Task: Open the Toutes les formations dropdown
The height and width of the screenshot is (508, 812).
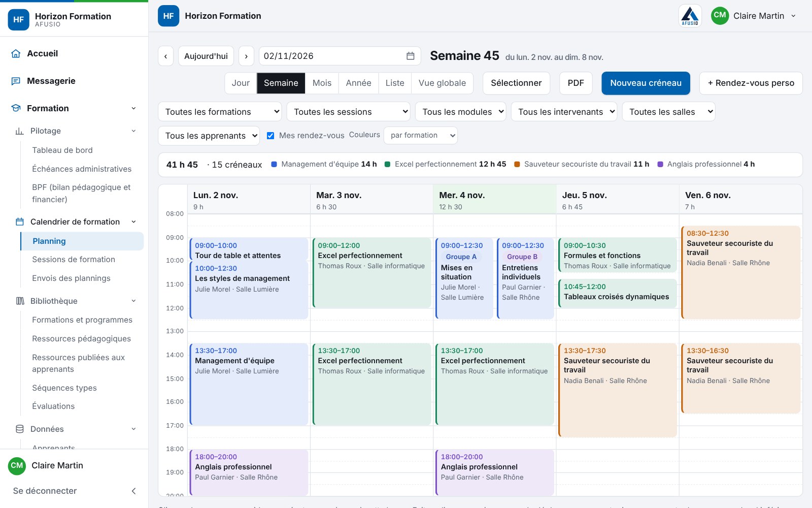Action: [220, 112]
